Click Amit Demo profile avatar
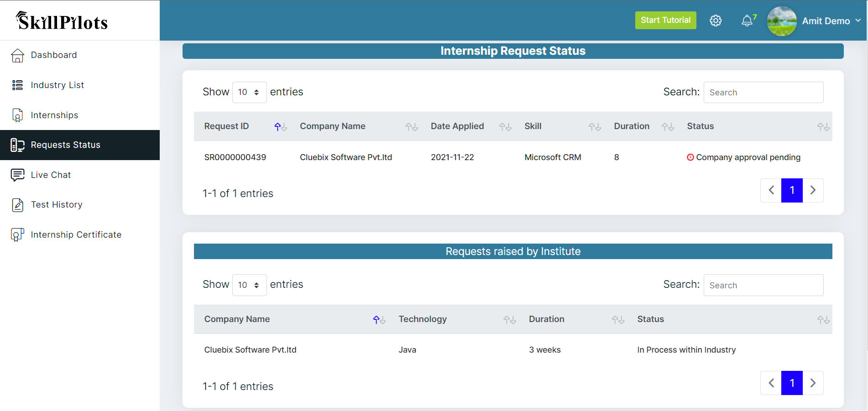This screenshot has height=411, width=868. [x=782, y=21]
